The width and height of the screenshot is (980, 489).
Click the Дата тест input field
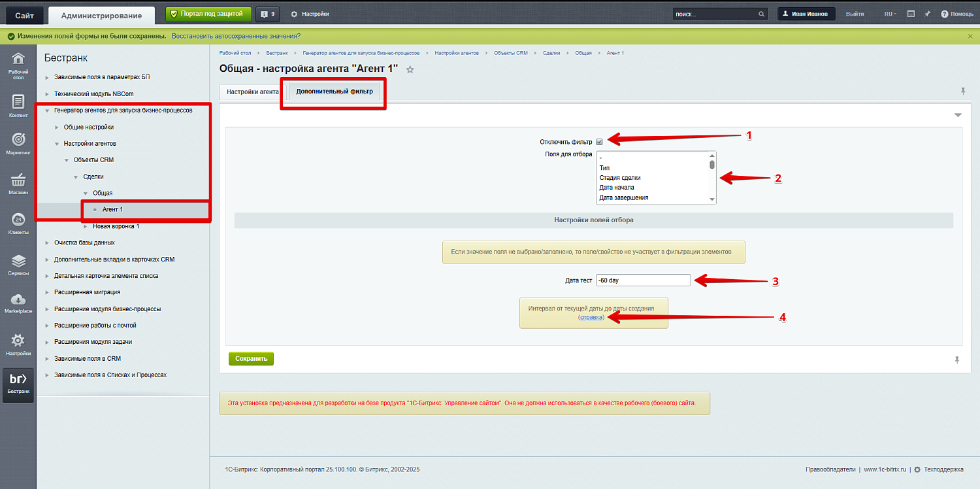pyautogui.click(x=643, y=280)
